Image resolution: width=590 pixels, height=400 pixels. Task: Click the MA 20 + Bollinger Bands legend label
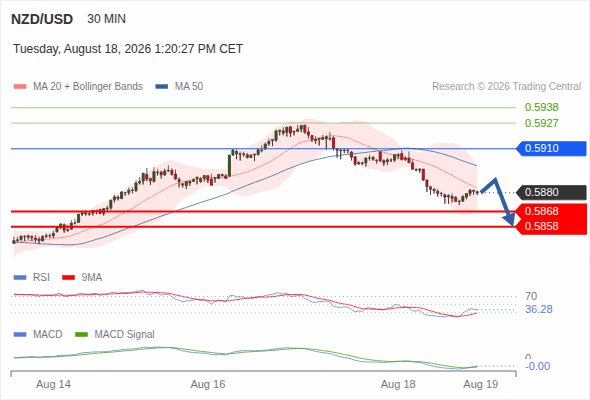(x=88, y=87)
